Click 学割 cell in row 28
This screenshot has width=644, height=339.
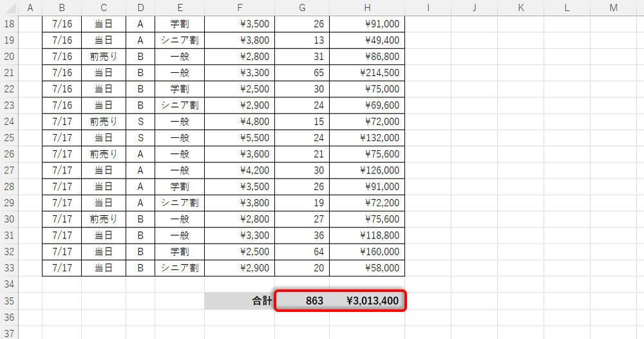point(180,186)
